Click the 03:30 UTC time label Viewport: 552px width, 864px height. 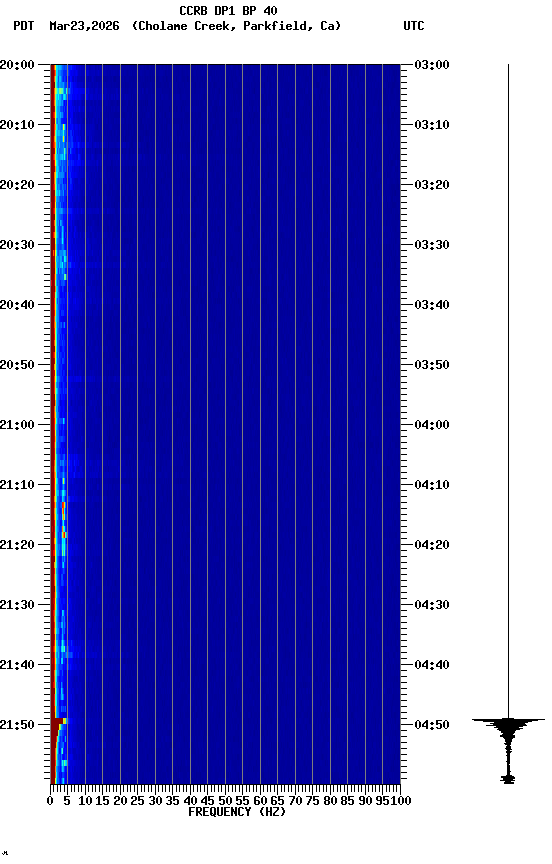pyautogui.click(x=432, y=245)
